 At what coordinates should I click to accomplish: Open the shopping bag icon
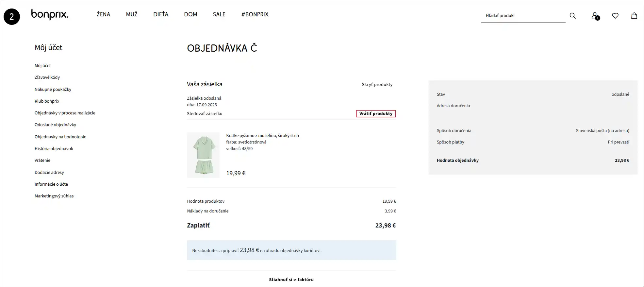(x=634, y=16)
